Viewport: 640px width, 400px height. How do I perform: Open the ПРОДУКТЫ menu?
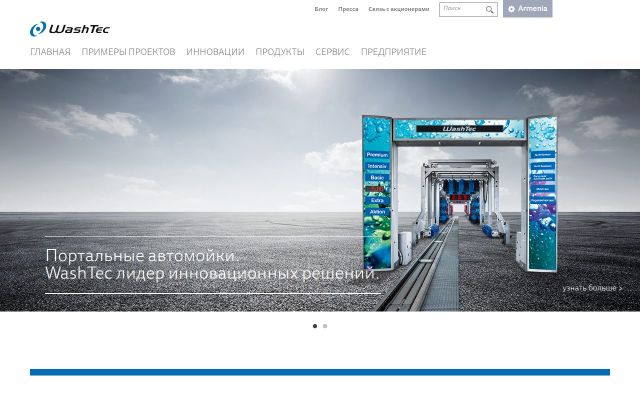coord(280,52)
